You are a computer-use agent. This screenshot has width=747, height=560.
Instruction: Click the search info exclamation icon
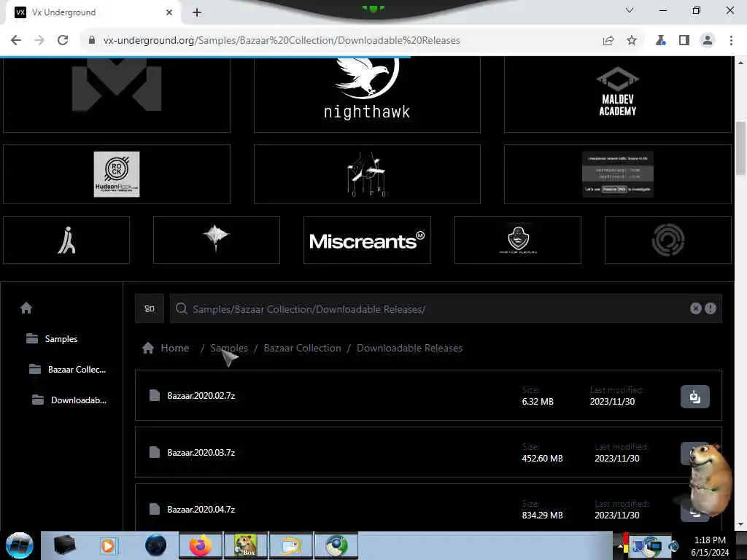(x=711, y=308)
